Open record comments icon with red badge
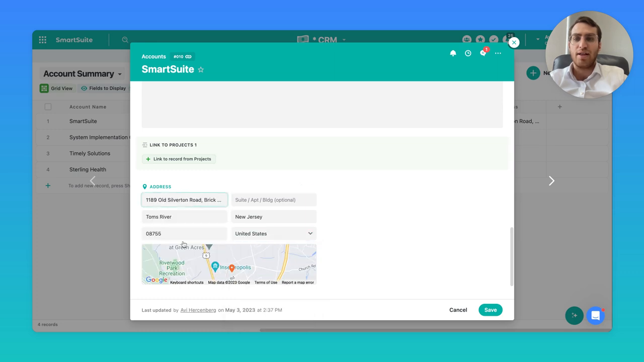 pos(484,53)
